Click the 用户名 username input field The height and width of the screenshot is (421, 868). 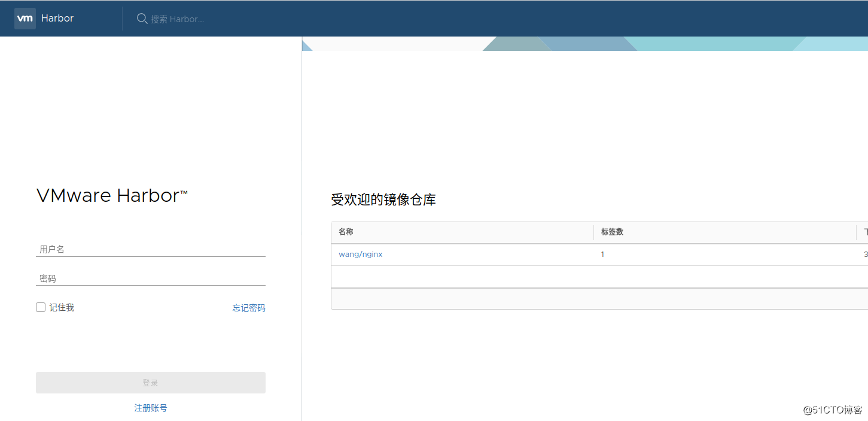coord(151,249)
